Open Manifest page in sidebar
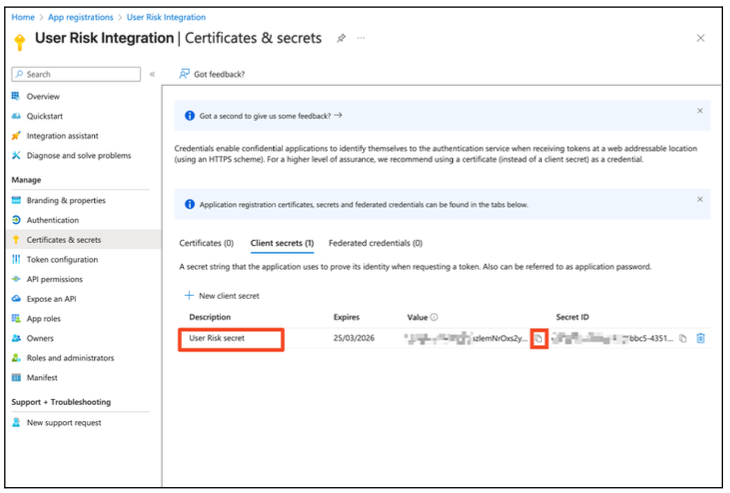730x493 pixels. click(42, 378)
